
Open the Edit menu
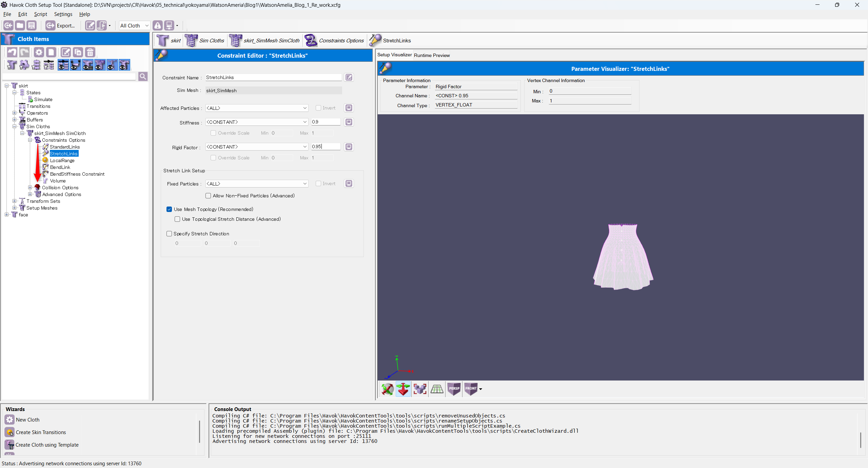(23, 14)
